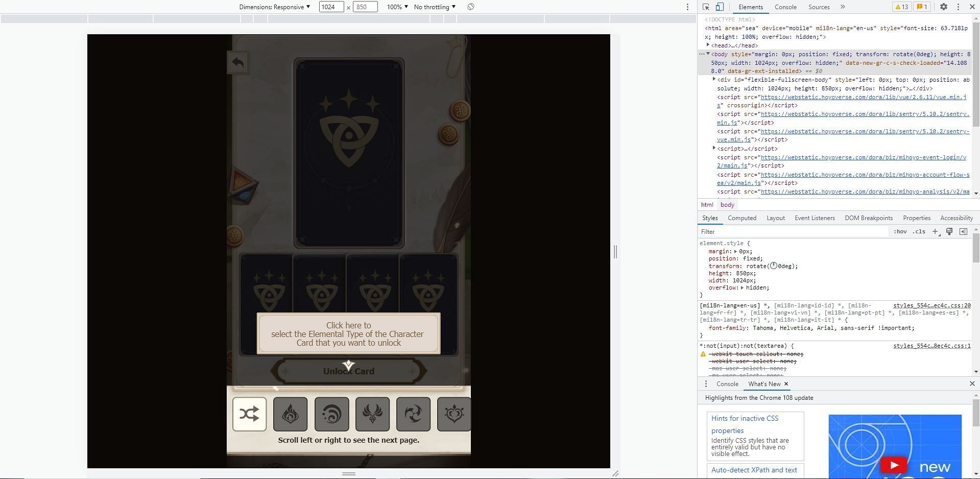Collapse the body element node
This screenshot has width=980, height=479.
pos(708,54)
